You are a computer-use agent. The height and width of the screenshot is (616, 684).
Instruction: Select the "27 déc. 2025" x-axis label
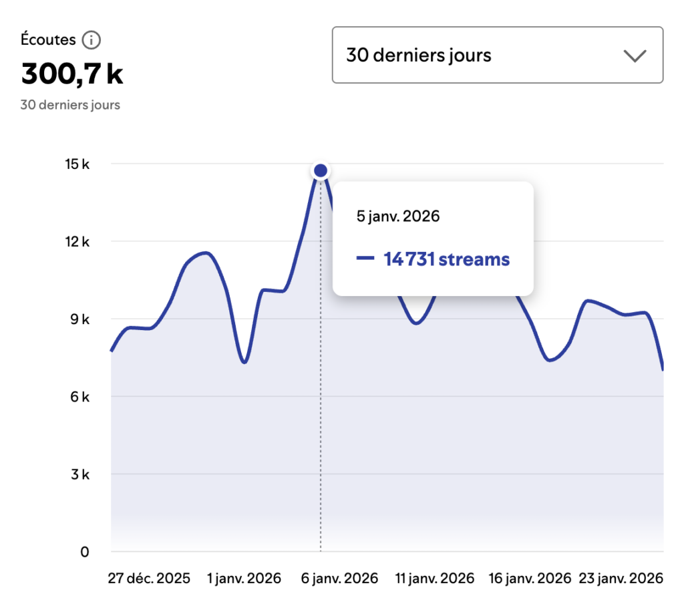149,578
